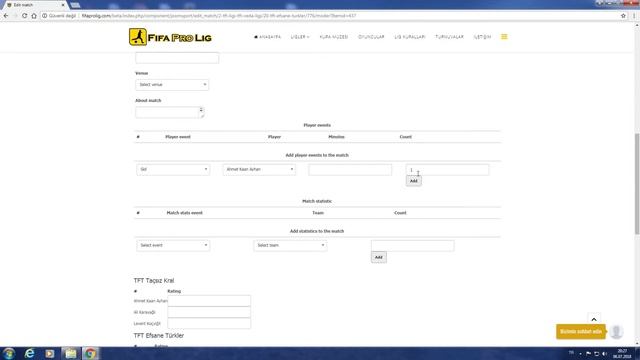Image resolution: width=640 pixels, height=360 pixels.
Task: Open ANASAYFA menu item
Action: [267, 37]
